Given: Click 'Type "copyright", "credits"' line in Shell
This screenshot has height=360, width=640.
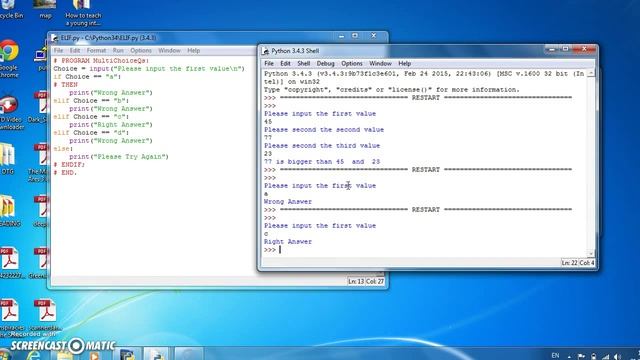Looking at the screenshot, I should [x=392, y=90].
